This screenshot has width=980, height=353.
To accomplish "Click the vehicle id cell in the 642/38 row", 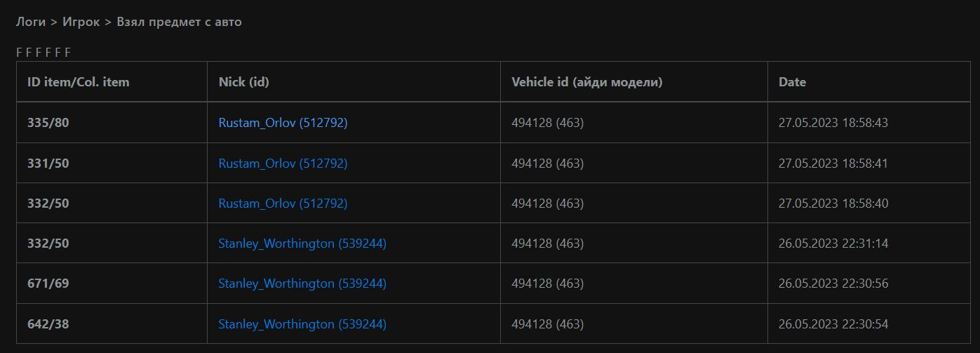I will tap(547, 324).
